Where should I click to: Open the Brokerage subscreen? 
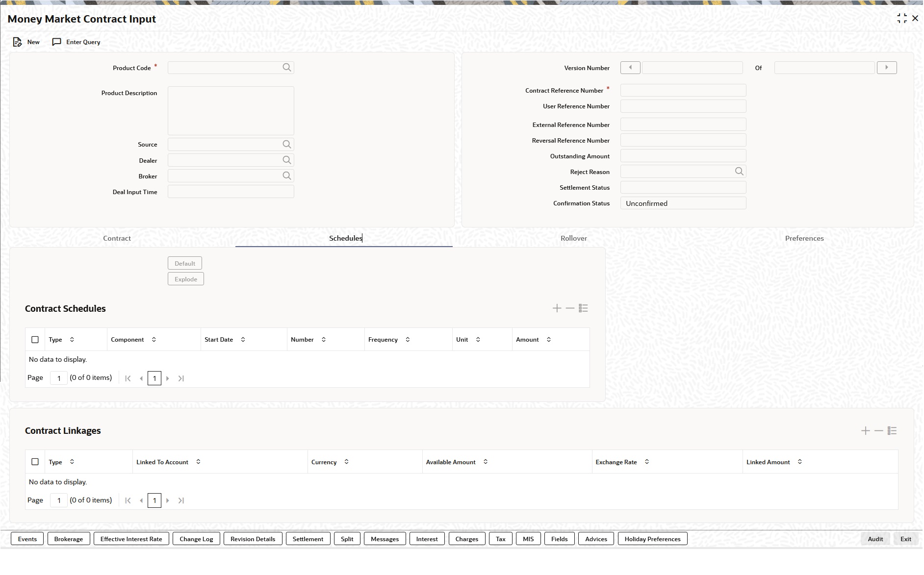tap(69, 539)
